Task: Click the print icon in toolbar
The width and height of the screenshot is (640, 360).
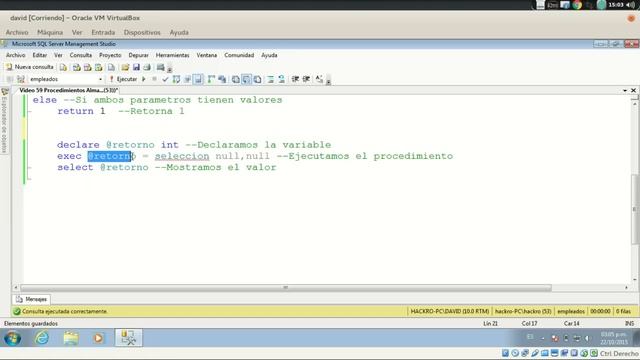Action: 147,67
